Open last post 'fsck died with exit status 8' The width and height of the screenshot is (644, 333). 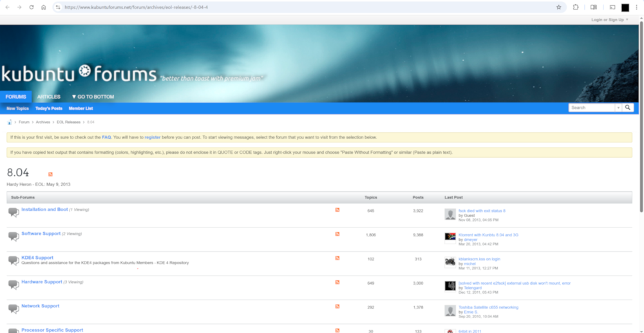tap(482, 211)
